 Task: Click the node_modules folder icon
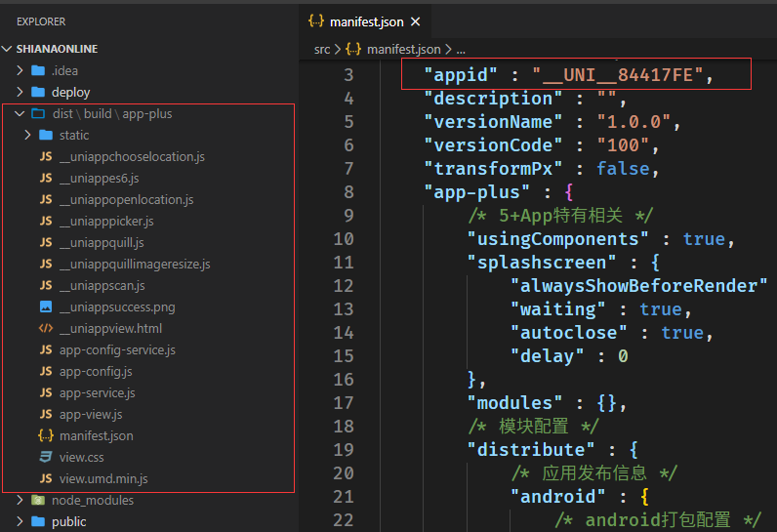coord(38,500)
